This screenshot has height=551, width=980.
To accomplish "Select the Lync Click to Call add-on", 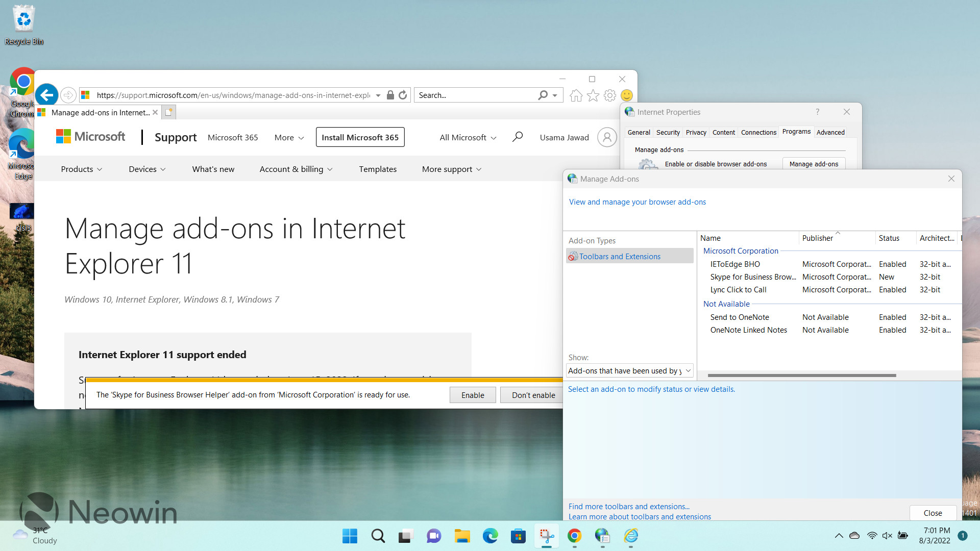I will [738, 290].
